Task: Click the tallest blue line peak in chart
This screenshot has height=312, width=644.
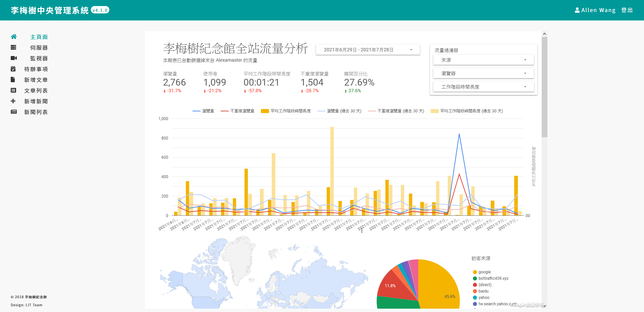Action: point(459,134)
